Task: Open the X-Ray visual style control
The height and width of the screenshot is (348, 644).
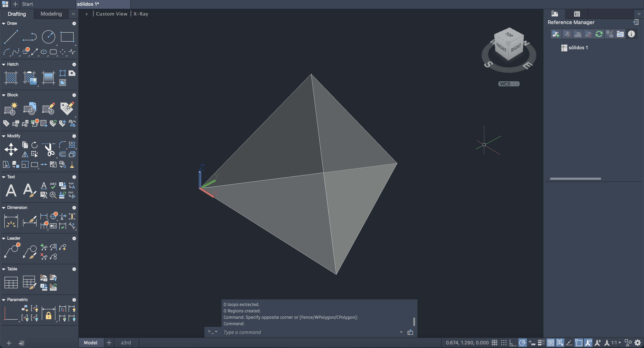Action: (x=141, y=14)
